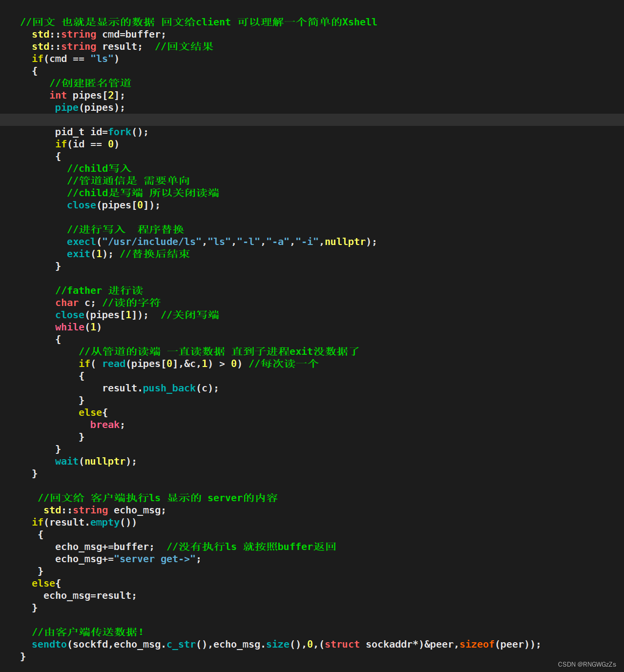Click the 'std::string echo_msg;' declaration
This screenshot has height=672, width=624.
click(x=104, y=510)
